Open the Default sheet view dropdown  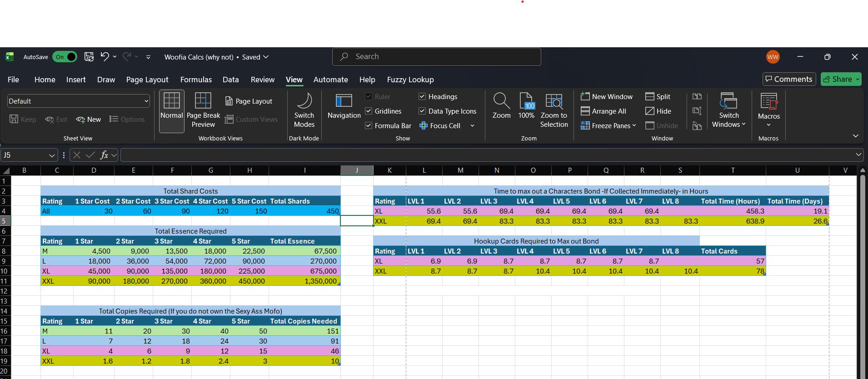click(78, 101)
